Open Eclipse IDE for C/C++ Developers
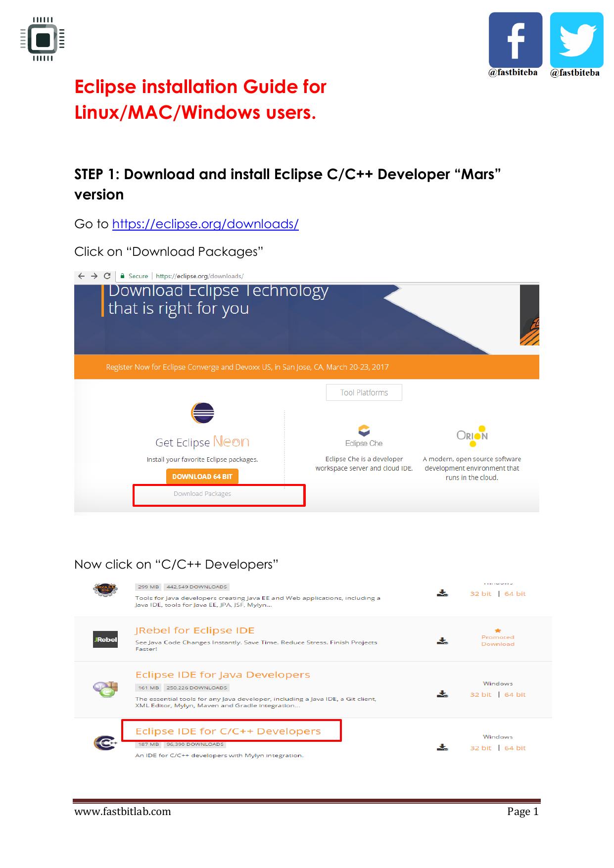 pos(228,731)
